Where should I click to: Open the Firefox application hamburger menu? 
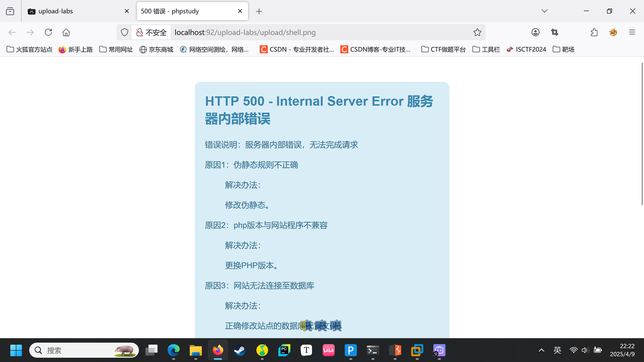pos(632,32)
